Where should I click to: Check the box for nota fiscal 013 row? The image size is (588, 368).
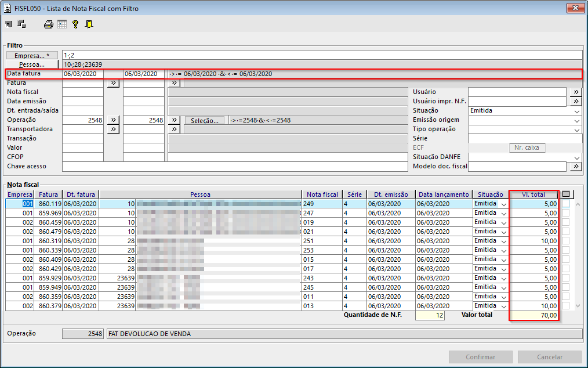tap(565, 306)
